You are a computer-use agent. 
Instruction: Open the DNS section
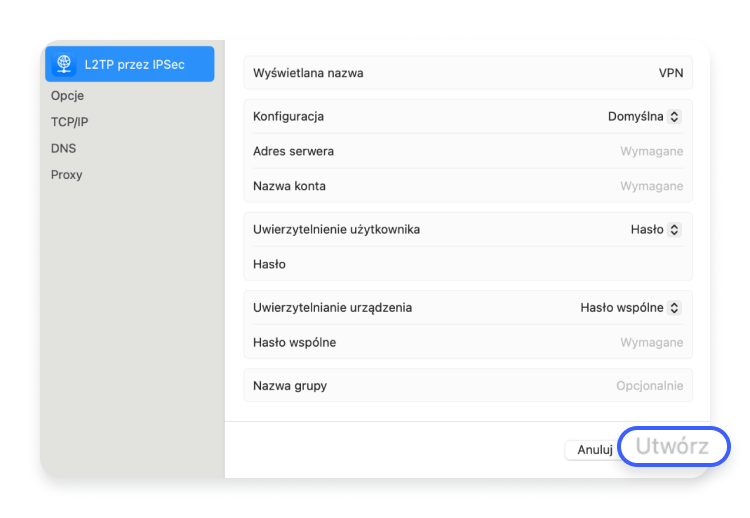[63, 148]
